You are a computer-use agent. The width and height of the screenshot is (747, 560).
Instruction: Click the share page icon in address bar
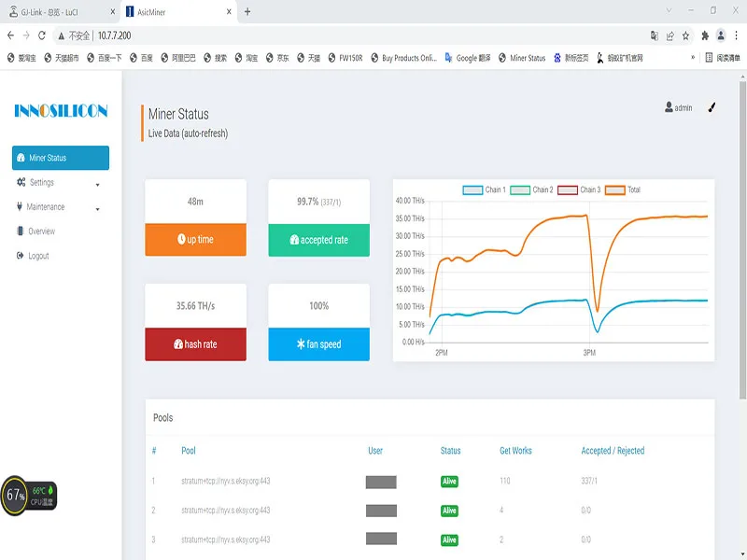[669, 35]
